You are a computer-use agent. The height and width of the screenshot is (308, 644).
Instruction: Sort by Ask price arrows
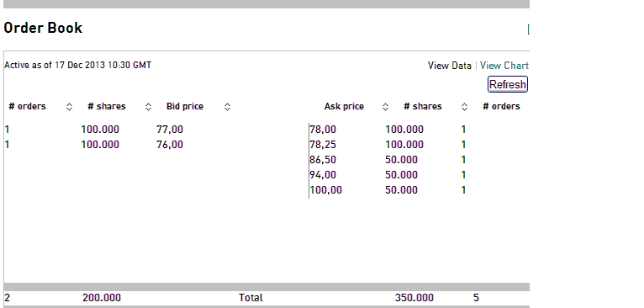pyautogui.click(x=385, y=107)
